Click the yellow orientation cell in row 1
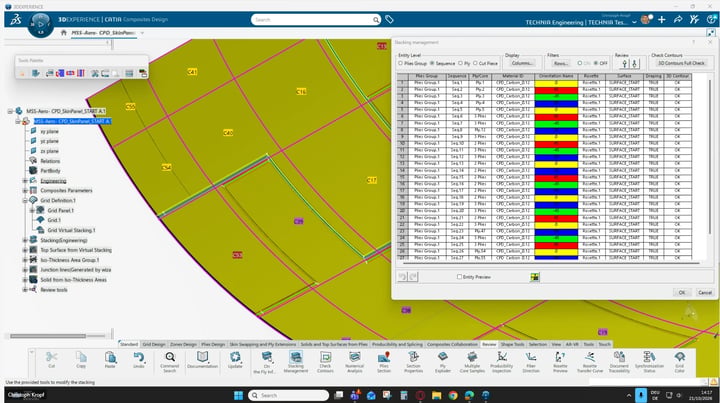Viewport: 720px width, 403px height. pyautogui.click(x=556, y=83)
